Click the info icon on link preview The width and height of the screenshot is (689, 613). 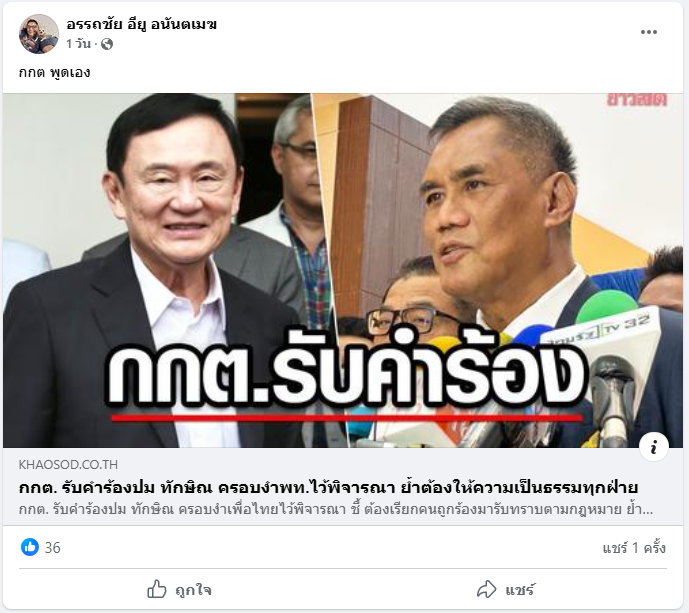654,447
